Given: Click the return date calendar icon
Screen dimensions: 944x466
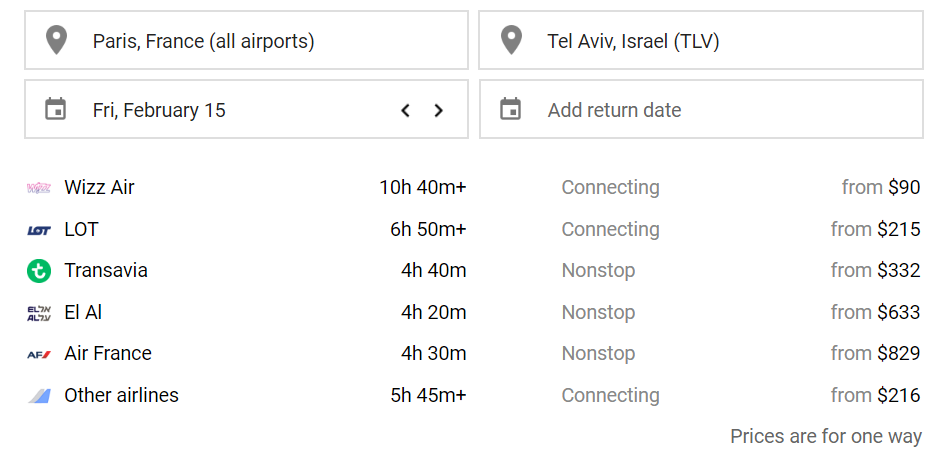Looking at the screenshot, I should [x=511, y=110].
